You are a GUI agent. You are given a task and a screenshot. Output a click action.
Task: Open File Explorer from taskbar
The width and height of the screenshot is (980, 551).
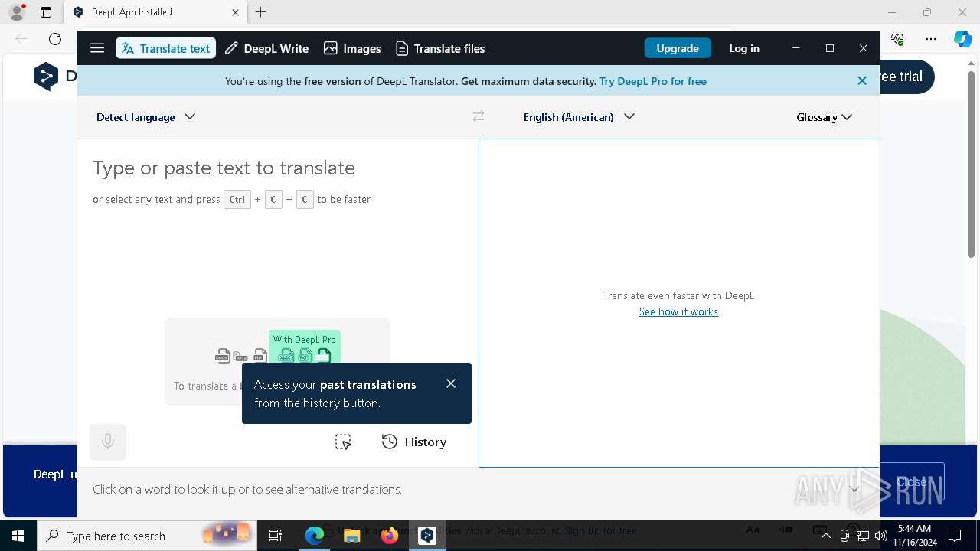tap(352, 536)
